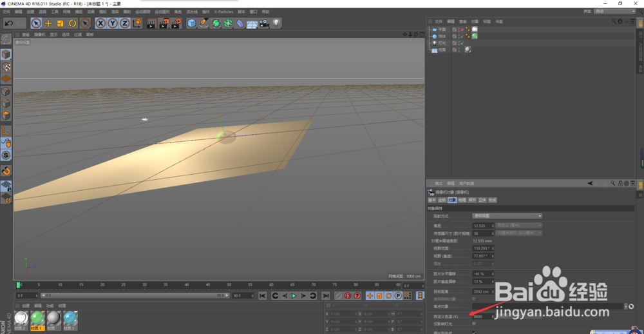Switch to Polygons mode
Viewport: 644px width, 334px height.
click(x=6, y=116)
